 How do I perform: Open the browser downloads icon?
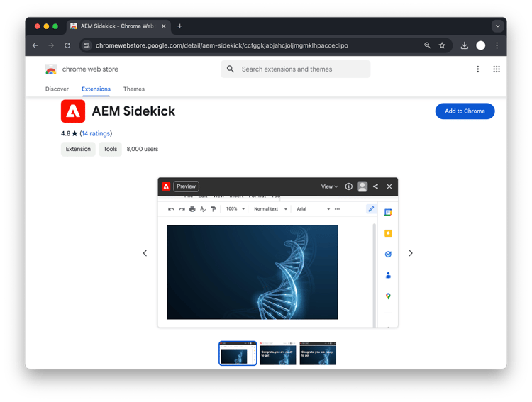point(464,45)
